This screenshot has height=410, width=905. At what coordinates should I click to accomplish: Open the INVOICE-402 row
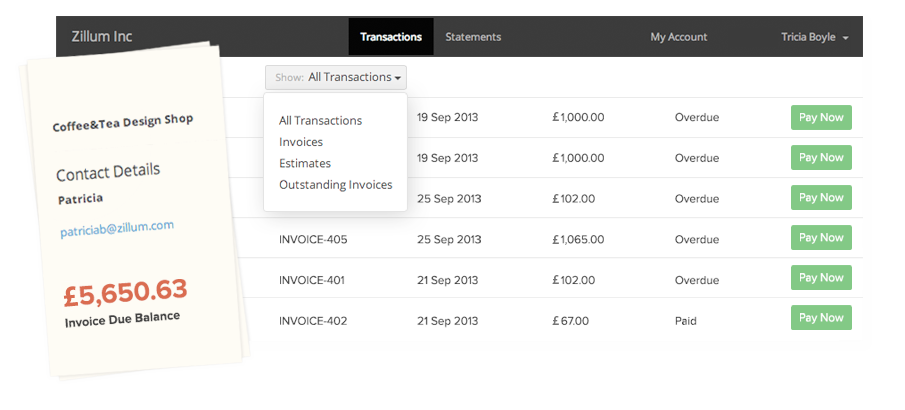click(312, 321)
